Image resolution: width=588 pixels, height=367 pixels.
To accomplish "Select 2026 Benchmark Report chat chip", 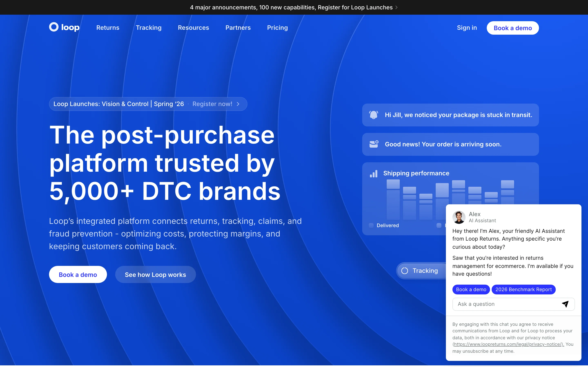I will tap(523, 289).
